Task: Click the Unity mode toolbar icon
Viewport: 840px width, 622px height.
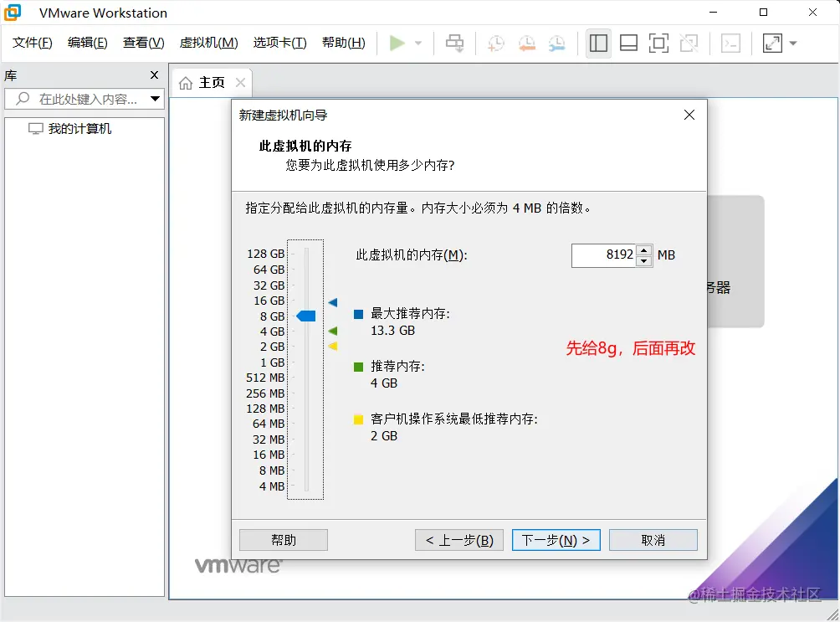Action: pos(689,43)
